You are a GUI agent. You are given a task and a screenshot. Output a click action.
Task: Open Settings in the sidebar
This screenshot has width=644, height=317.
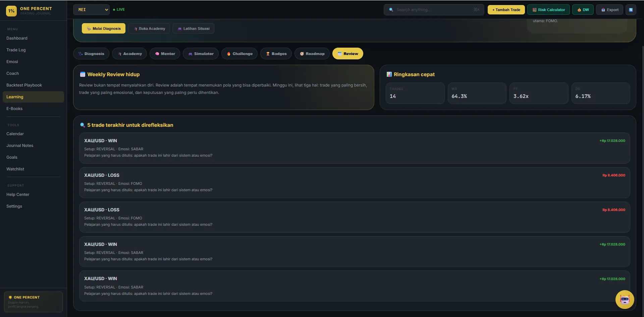[x=33, y=206]
